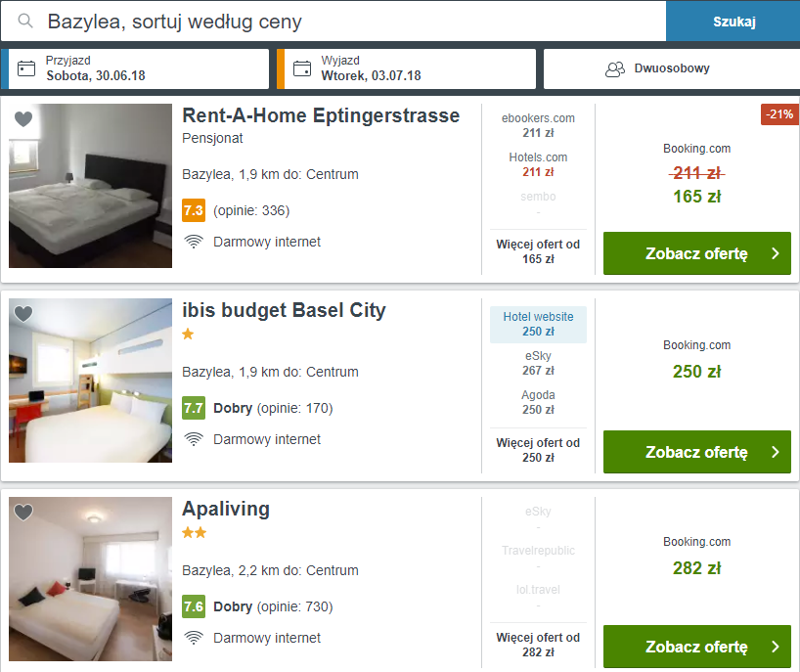This screenshot has height=672, width=800.
Task: Show more offers from 165 zł
Action: point(538,251)
